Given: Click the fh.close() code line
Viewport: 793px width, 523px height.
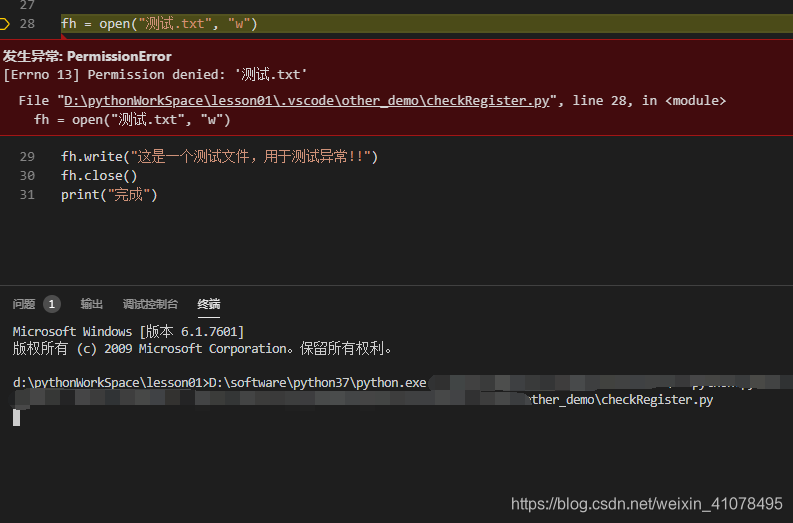Looking at the screenshot, I should click(x=99, y=176).
